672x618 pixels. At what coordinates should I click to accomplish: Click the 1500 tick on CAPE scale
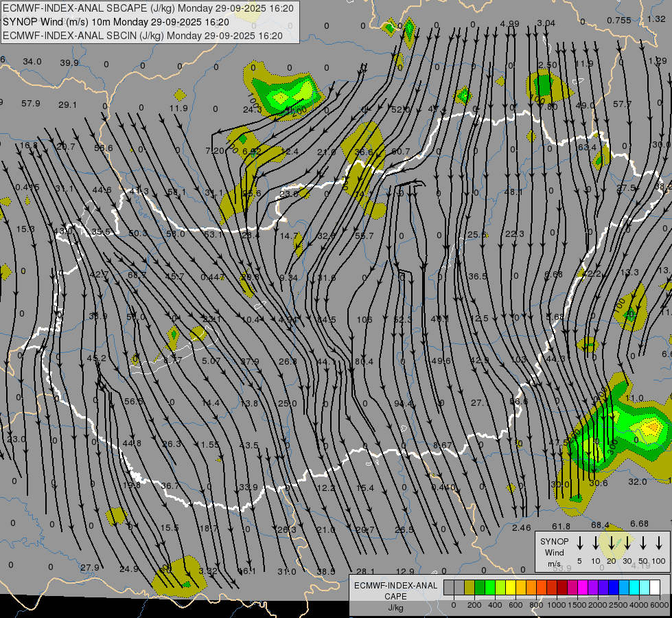pyautogui.click(x=577, y=605)
